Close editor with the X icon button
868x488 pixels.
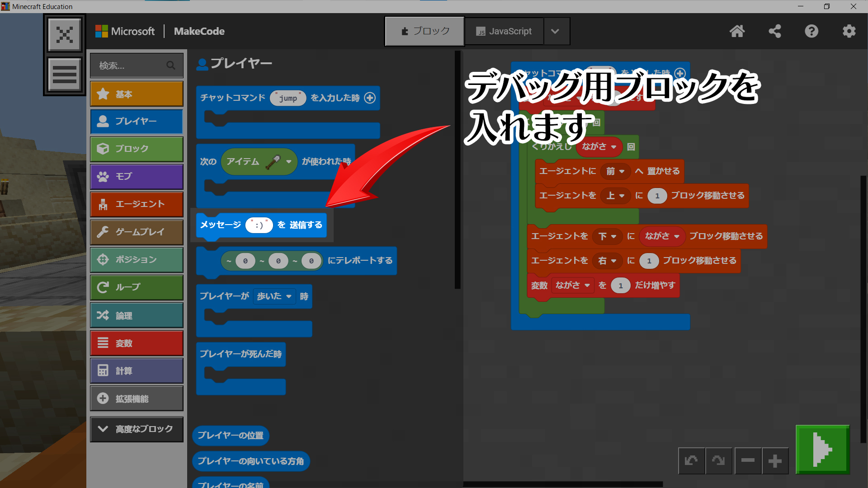[65, 35]
